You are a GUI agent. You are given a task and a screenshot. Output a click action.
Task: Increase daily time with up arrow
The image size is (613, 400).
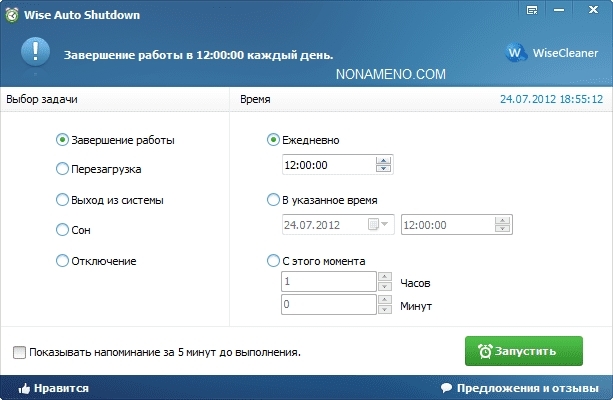click(x=384, y=161)
